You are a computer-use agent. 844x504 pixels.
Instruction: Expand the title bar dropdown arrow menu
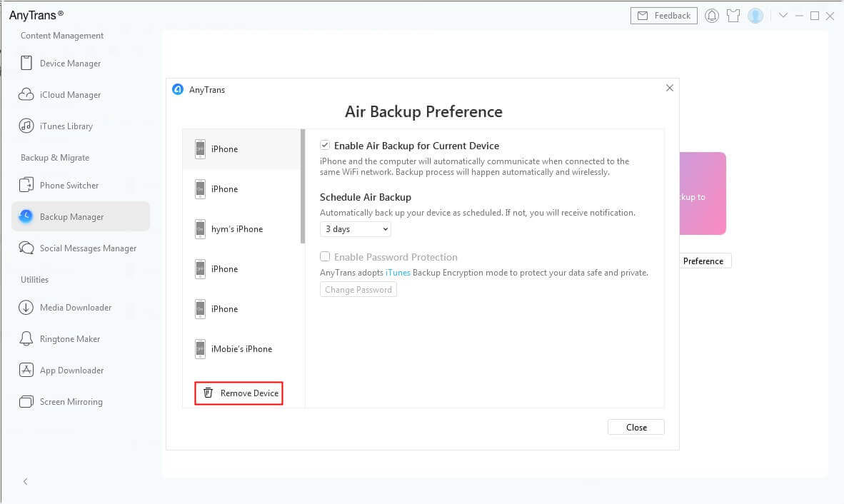783,16
